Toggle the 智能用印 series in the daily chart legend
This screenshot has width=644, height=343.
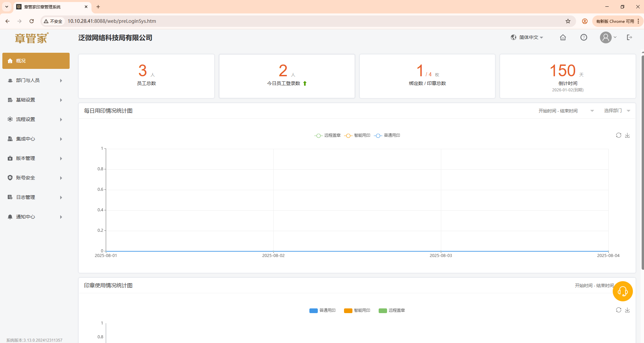[357, 135]
